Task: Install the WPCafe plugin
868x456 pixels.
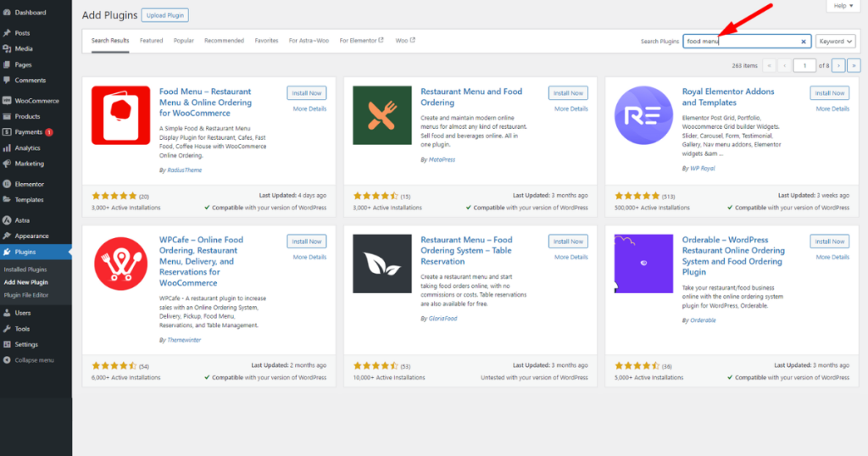Action: (307, 242)
